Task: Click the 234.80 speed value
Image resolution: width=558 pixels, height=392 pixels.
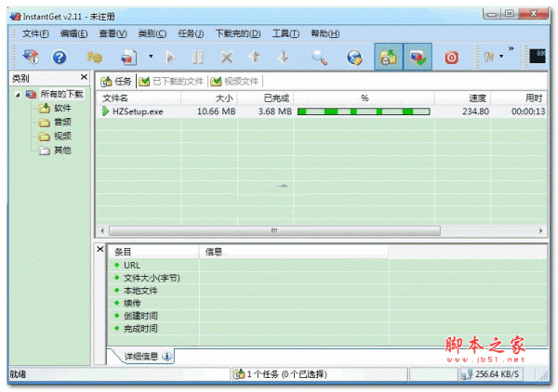Action: pos(475,111)
